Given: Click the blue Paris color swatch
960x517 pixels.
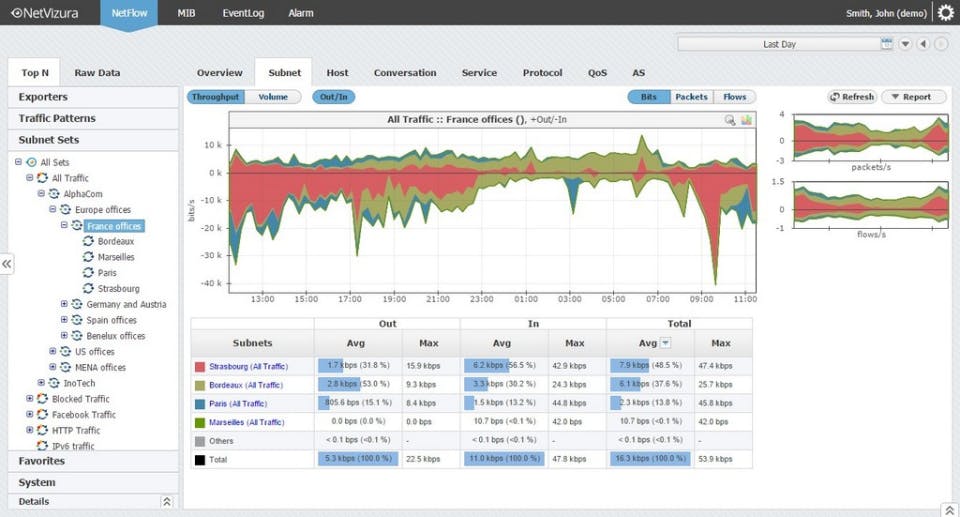Looking at the screenshot, I should click(x=200, y=404).
